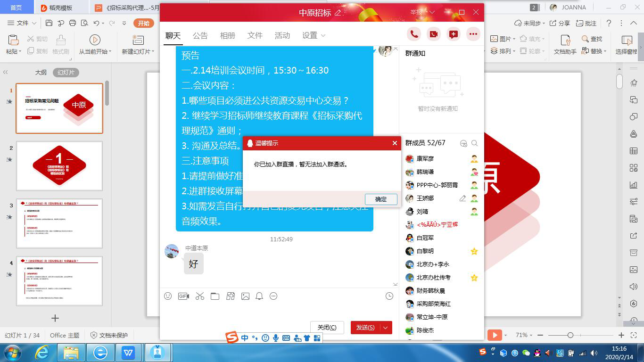Toggle Sogou input Chinese mode 中
Image resolution: width=644 pixels, height=362 pixels.
(x=244, y=338)
